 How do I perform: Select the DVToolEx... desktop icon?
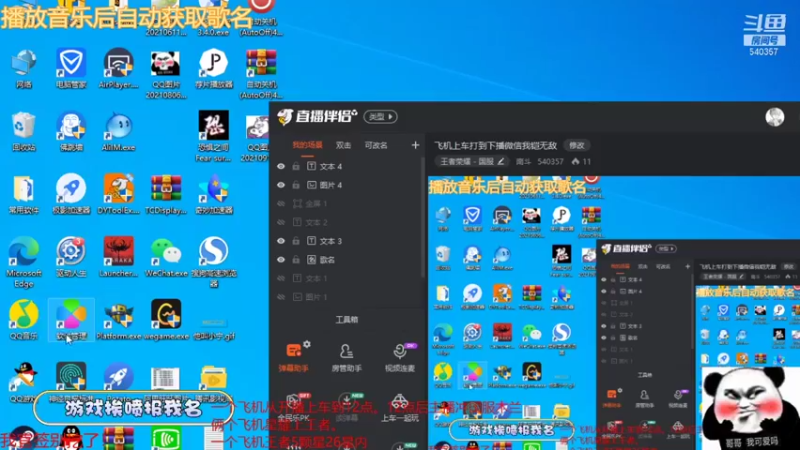[x=118, y=194]
